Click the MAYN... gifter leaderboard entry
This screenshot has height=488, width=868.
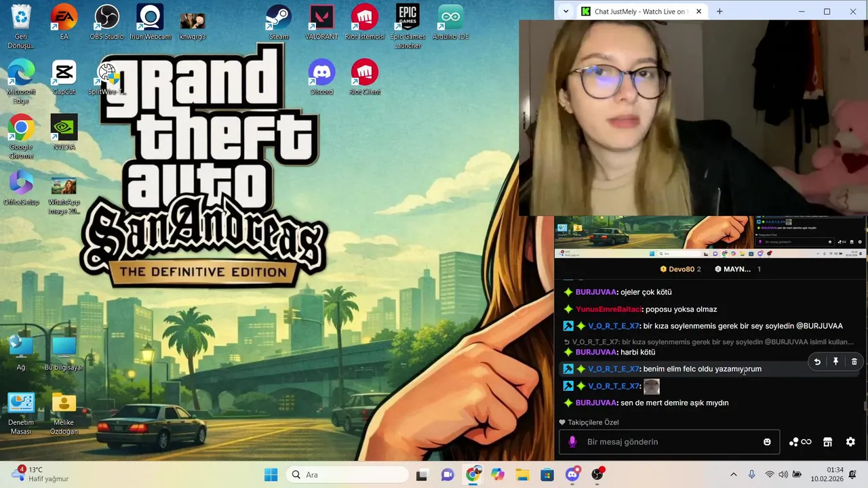(x=737, y=269)
